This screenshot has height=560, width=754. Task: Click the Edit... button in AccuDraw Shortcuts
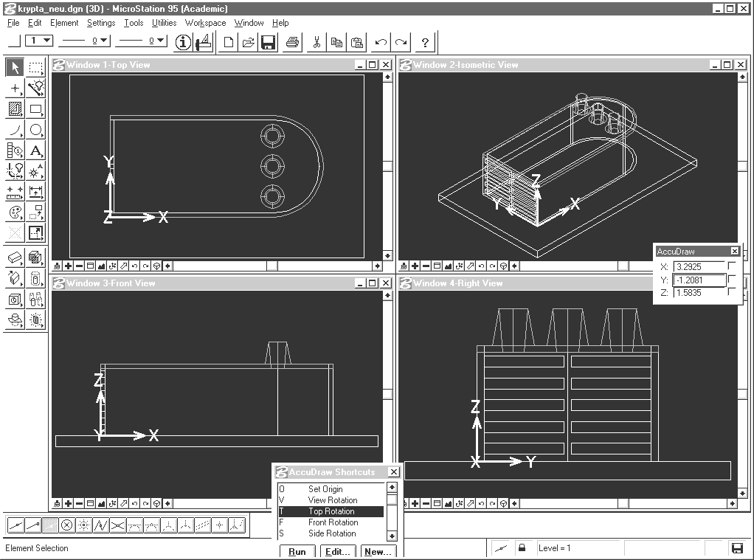point(338,552)
